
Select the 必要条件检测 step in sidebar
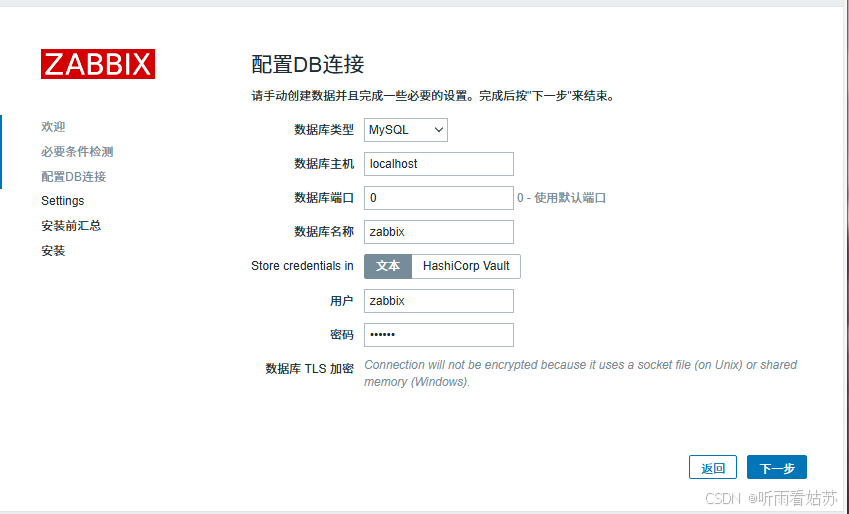click(77, 152)
